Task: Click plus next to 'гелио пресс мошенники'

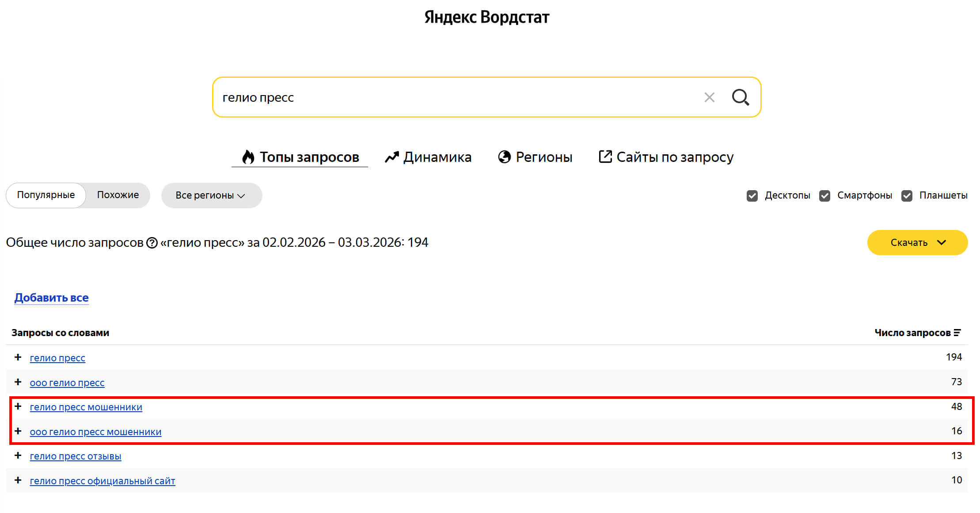Action: click(x=18, y=406)
